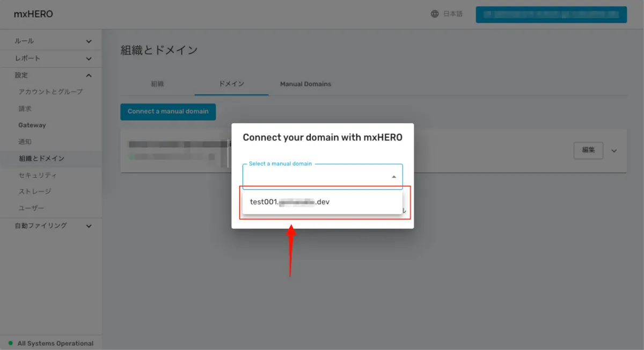Click dropdown arrow in manual domain field
This screenshot has width=644, height=350.
pyautogui.click(x=393, y=177)
